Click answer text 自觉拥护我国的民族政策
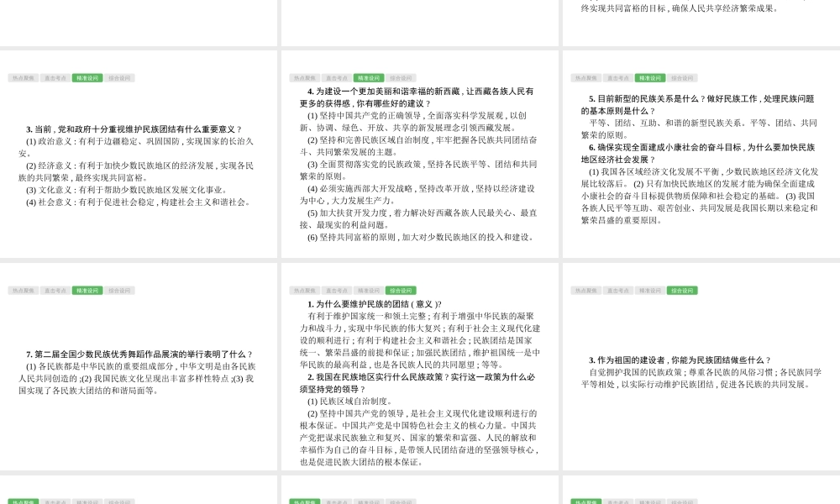 [701, 378]
